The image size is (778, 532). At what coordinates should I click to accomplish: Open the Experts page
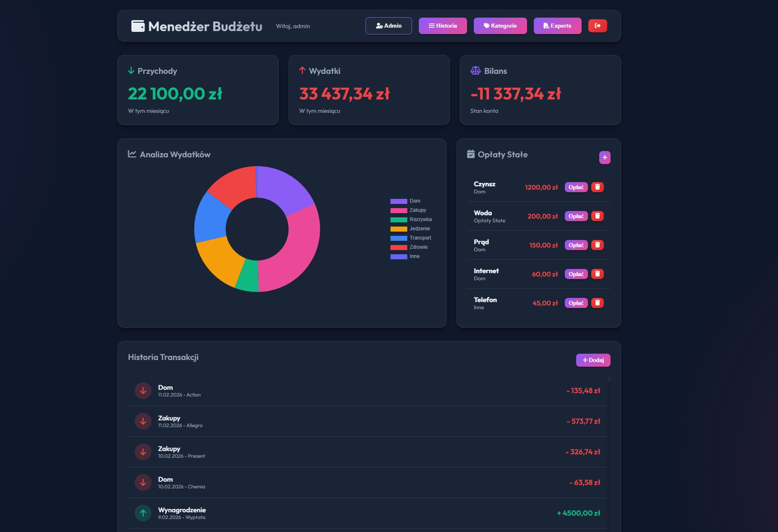[x=557, y=26]
